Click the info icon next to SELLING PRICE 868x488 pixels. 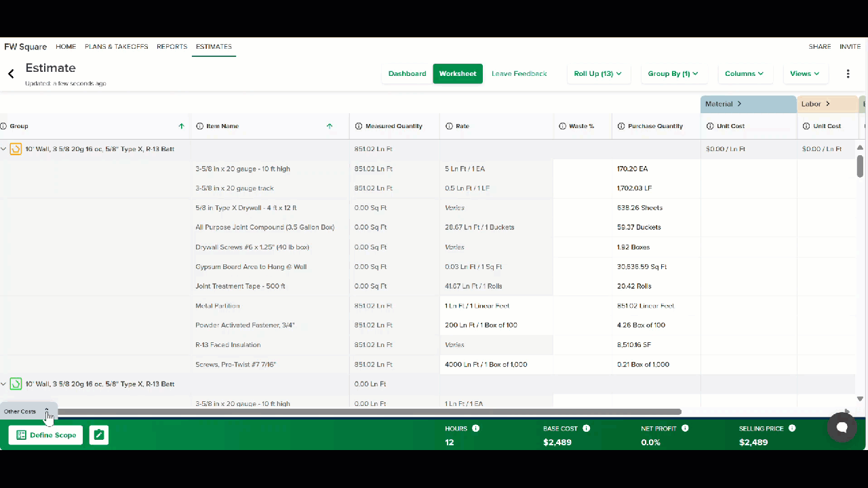[x=791, y=428]
